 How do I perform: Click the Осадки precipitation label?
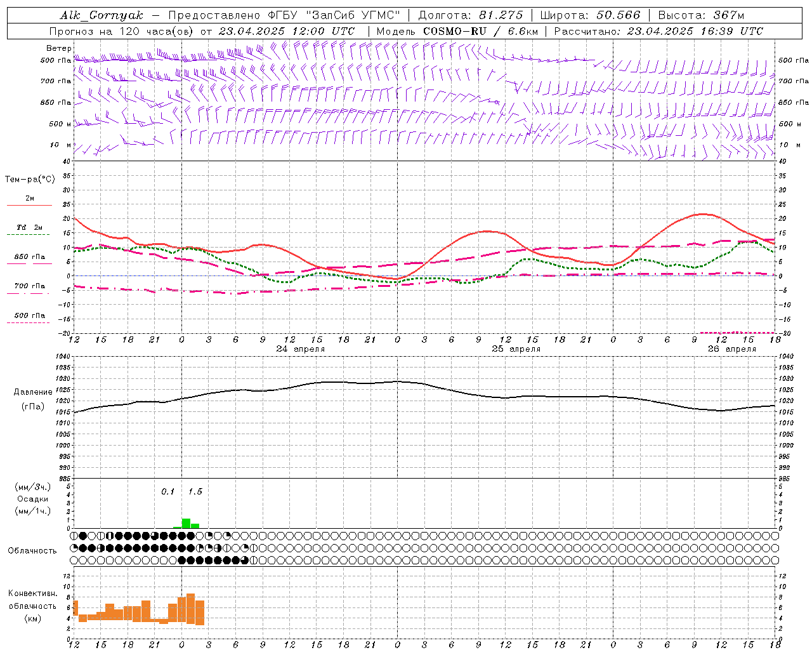32,499
